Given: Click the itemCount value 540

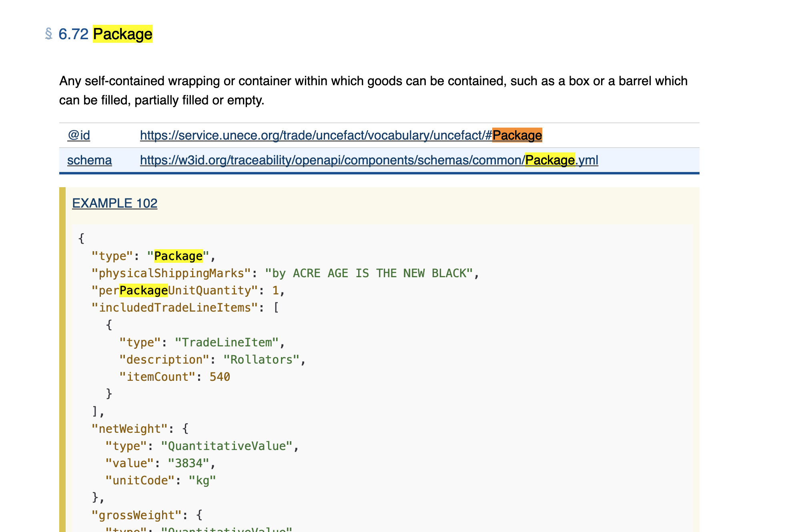Looking at the screenshot, I should click(x=221, y=376).
